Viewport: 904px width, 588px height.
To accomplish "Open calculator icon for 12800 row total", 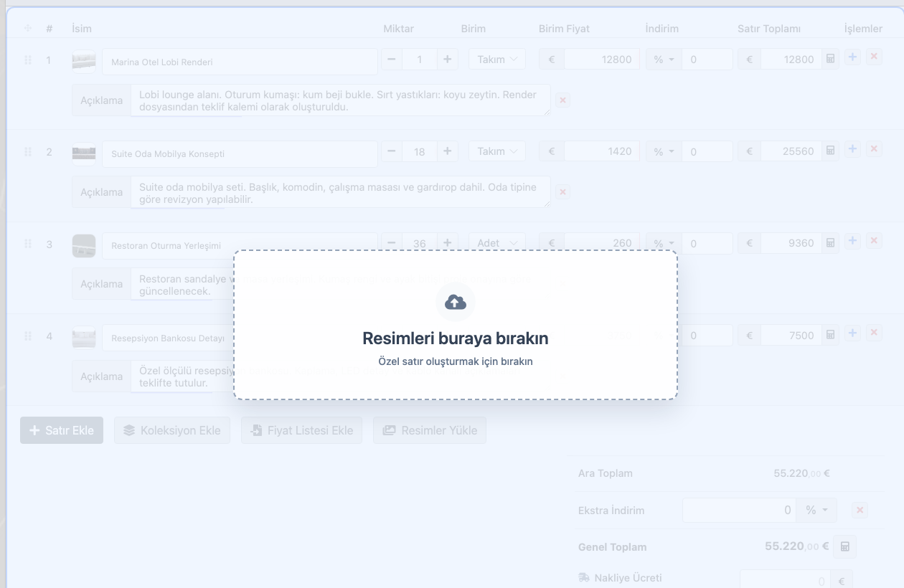I will 830,59.
